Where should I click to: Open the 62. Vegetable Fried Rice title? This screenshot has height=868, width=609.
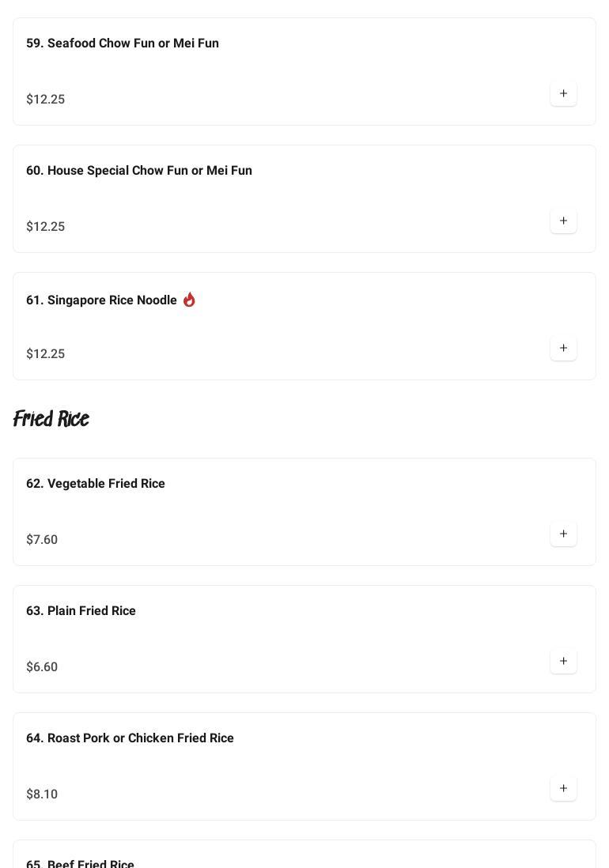pos(96,484)
